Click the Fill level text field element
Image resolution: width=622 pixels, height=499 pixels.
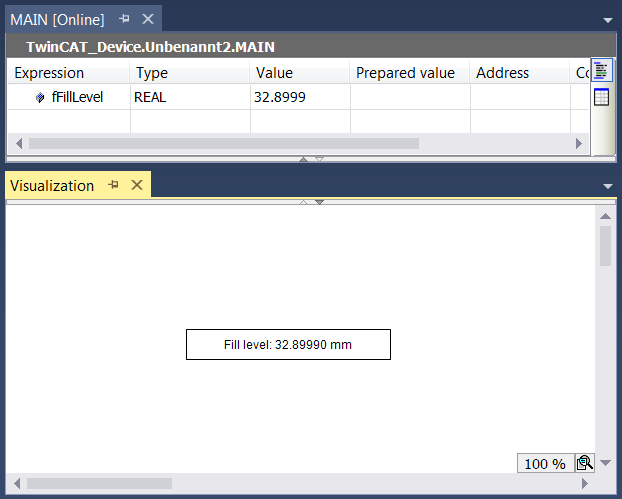point(288,344)
